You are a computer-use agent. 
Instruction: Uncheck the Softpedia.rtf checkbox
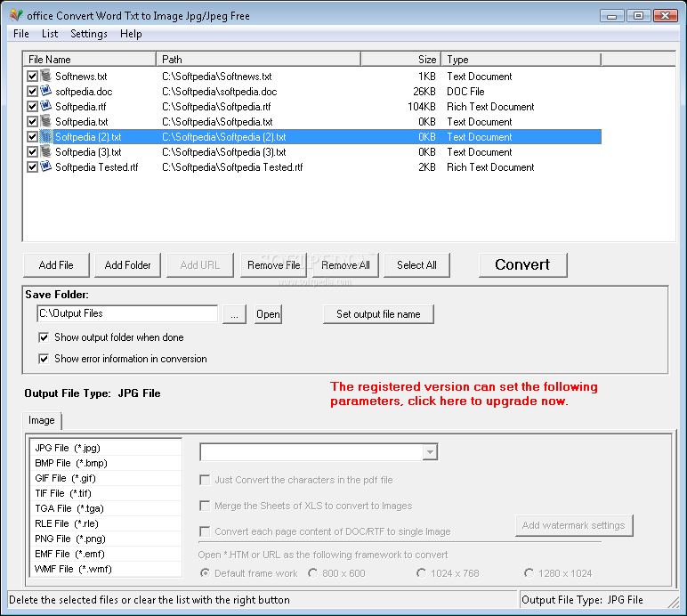32,107
